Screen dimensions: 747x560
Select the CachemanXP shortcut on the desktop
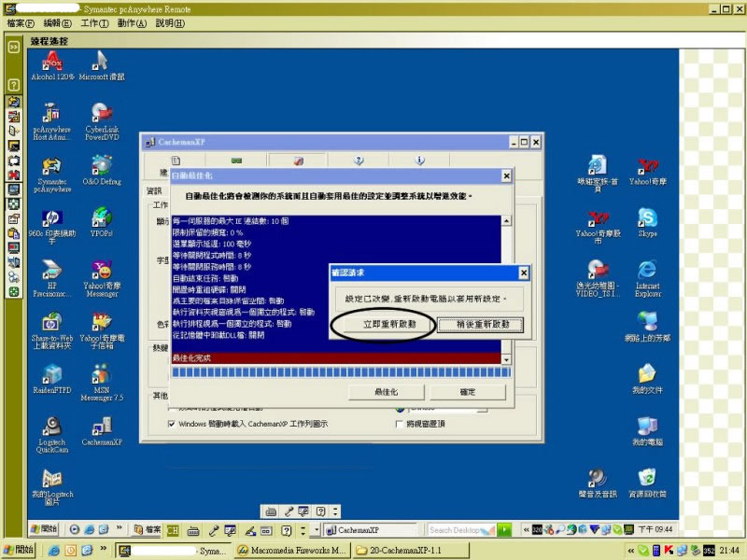point(102,431)
